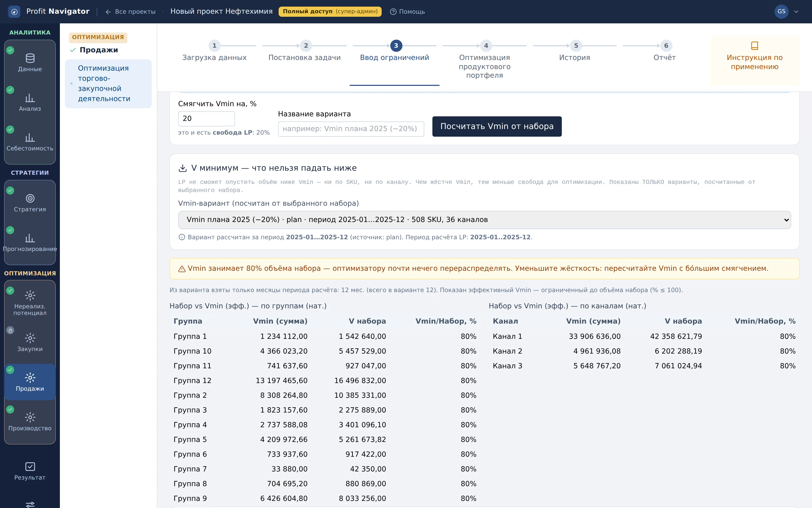Click the Название варианта input field
This screenshot has width=812, height=508.
351,129
